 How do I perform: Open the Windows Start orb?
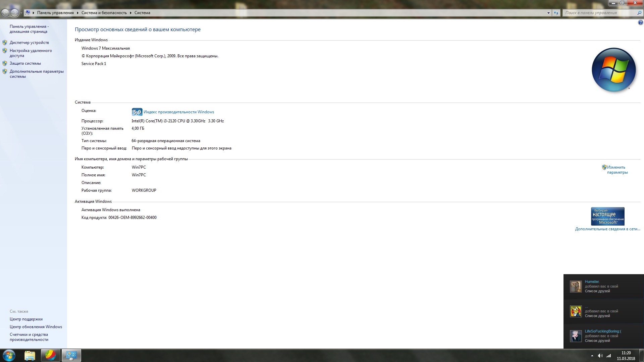(9, 355)
